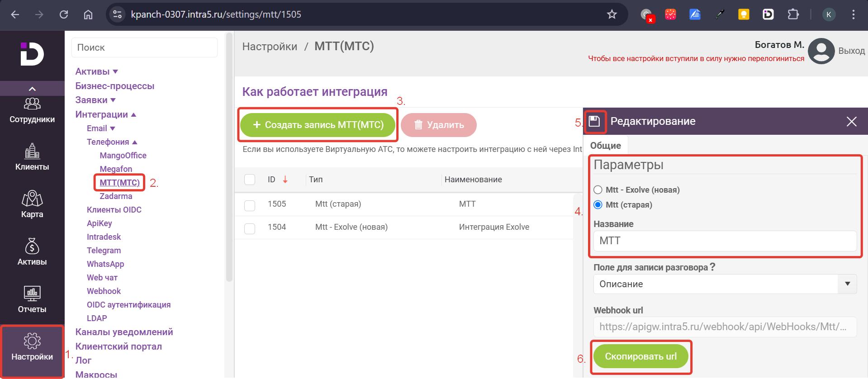Open LDAP settings link
Image resolution: width=868 pixels, height=379 pixels.
97,318
